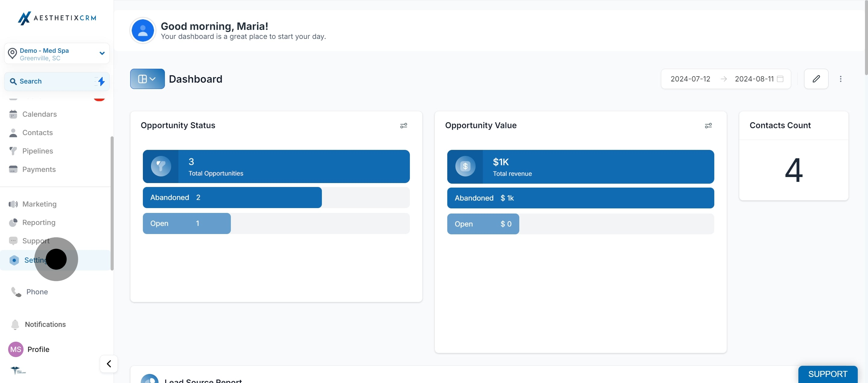Open Marketing in the sidebar menu
The width and height of the screenshot is (868, 383).
pyautogui.click(x=39, y=204)
